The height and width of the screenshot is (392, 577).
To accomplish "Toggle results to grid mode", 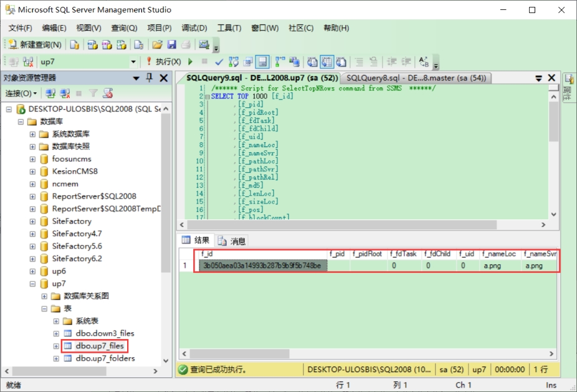I will (327, 62).
